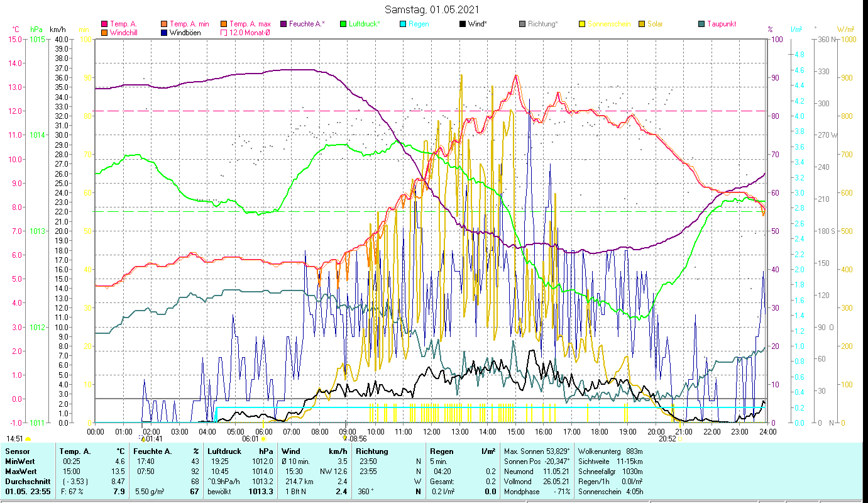Click the max temperature value 13.5
868x503 pixels.
[119, 471]
